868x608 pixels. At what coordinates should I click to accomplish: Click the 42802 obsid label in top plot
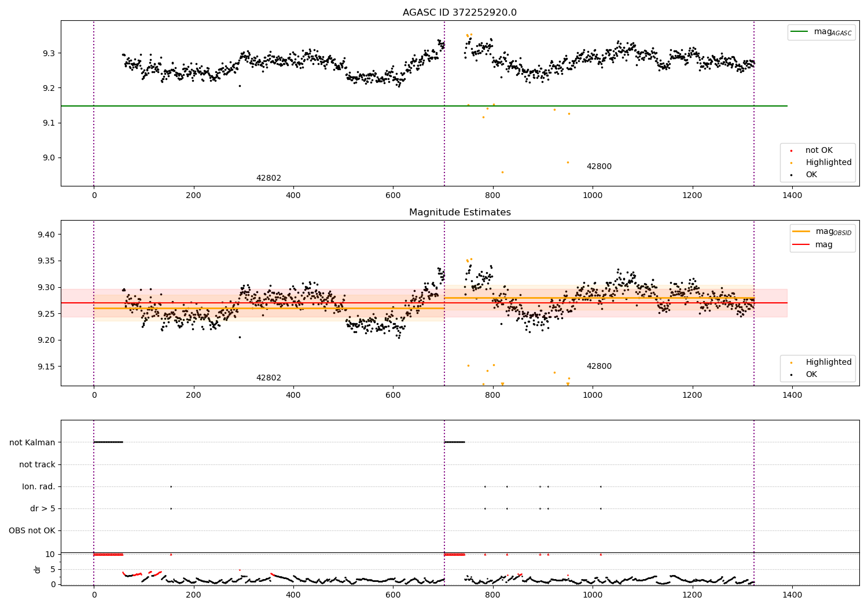point(269,178)
